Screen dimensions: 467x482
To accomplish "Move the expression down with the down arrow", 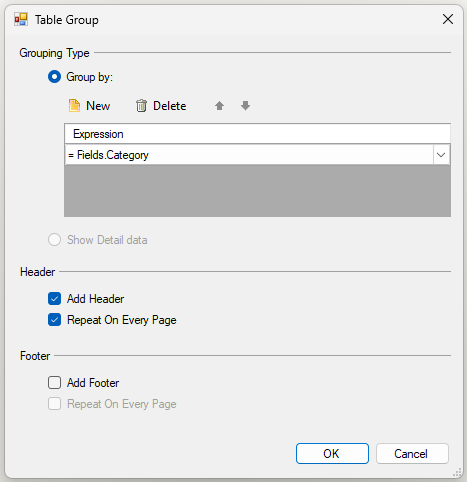I will (245, 106).
